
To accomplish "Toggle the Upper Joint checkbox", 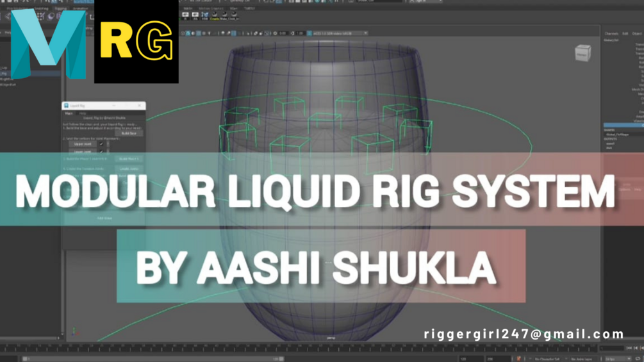I will [101, 144].
